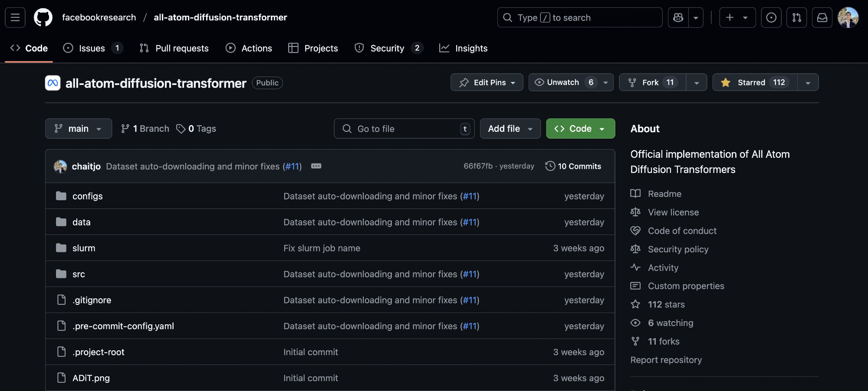The width and height of the screenshot is (868, 391).
Task: Expand the main branch selector
Action: tap(79, 129)
